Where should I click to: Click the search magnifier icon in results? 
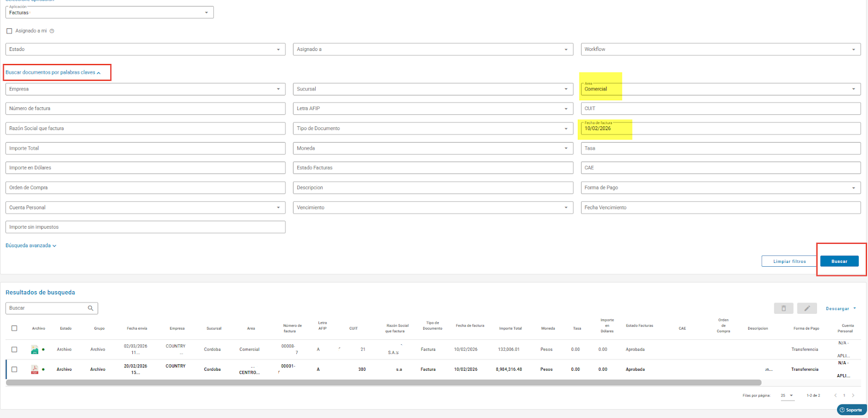click(91, 308)
